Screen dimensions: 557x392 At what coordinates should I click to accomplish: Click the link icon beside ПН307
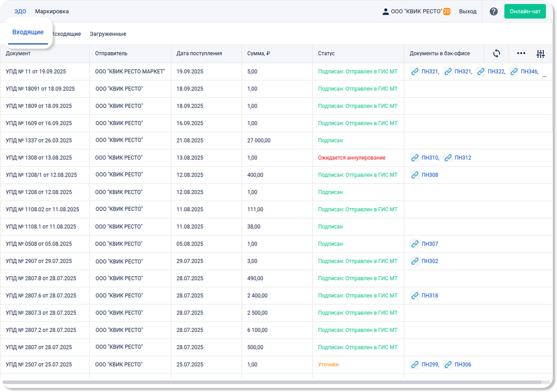pyautogui.click(x=415, y=244)
